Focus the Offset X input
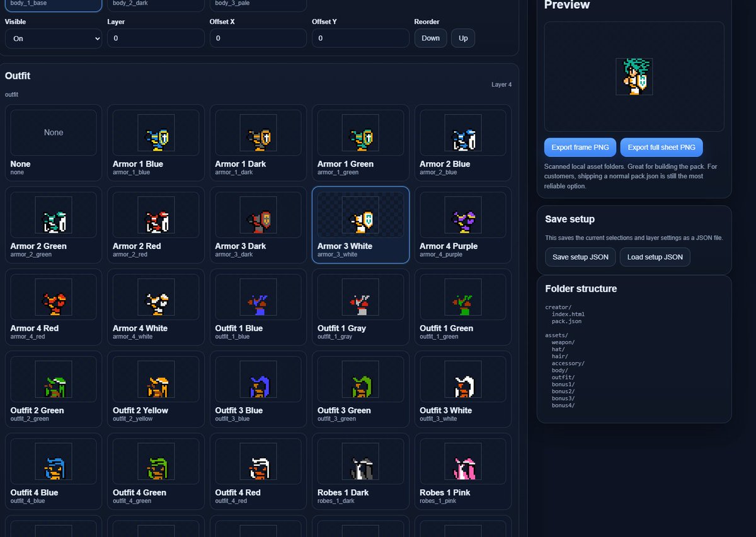 pos(258,38)
